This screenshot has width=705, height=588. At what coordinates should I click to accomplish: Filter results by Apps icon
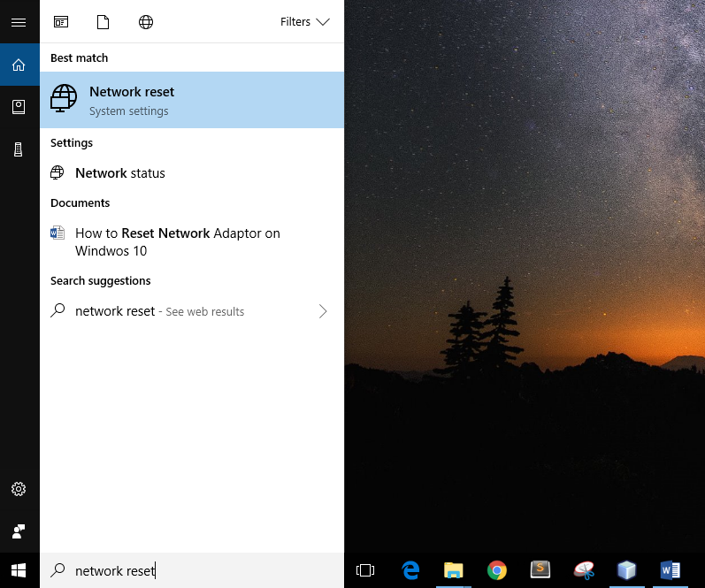(61, 21)
